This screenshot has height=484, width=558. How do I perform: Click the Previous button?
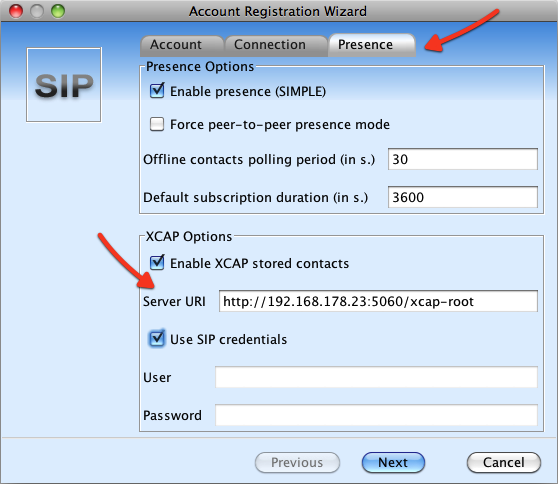tap(297, 462)
